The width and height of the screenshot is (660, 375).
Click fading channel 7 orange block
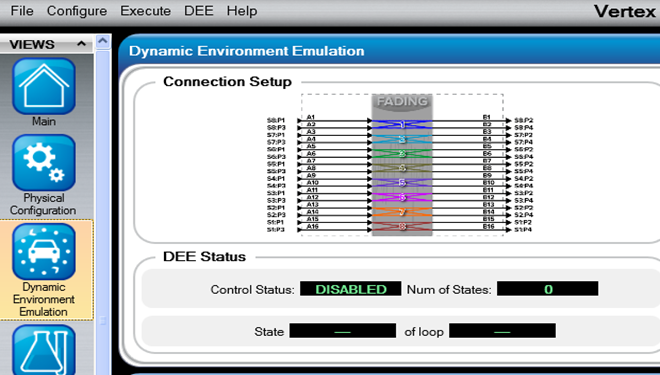402,212
